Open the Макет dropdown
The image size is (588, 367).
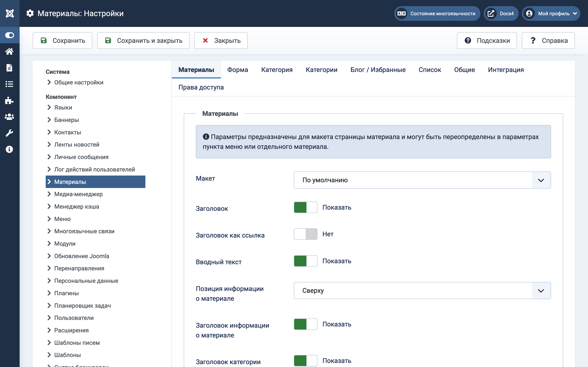click(422, 180)
